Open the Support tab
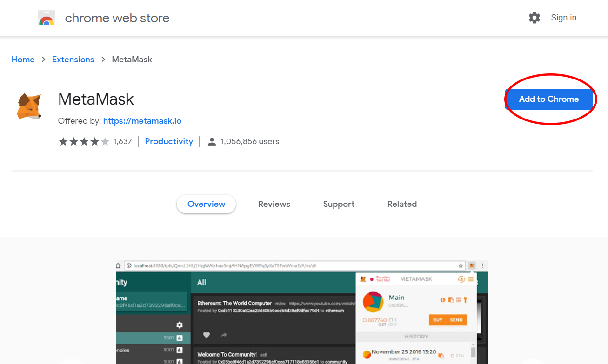Viewport: 608px width, 364px height. coord(339,204)
